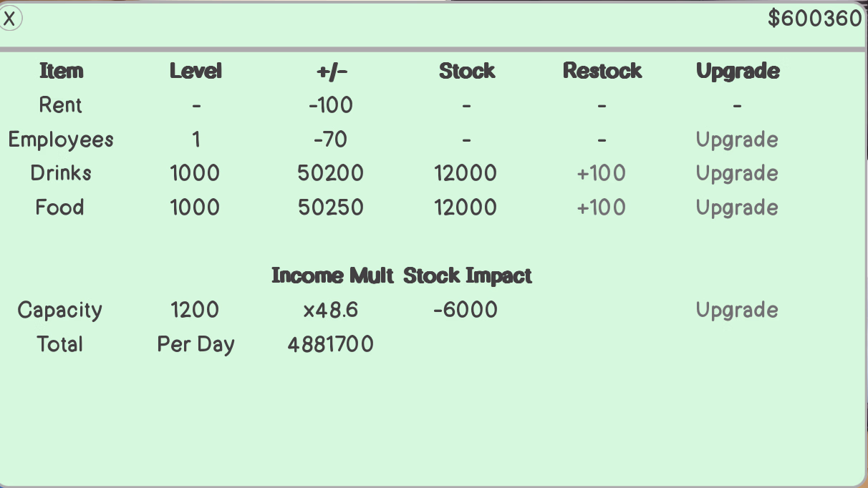The width and height of the screenshot is (868, 488).
Task: Select the Item column header
Action: [61, 71]
